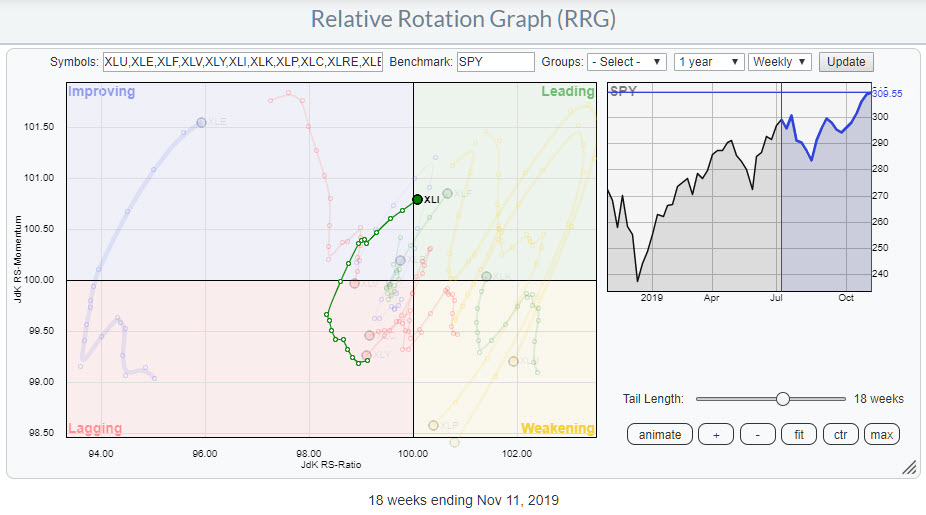This screenshot has width=926, height=515.
Task: Click the fit button
Action: (x=799, y=435)
